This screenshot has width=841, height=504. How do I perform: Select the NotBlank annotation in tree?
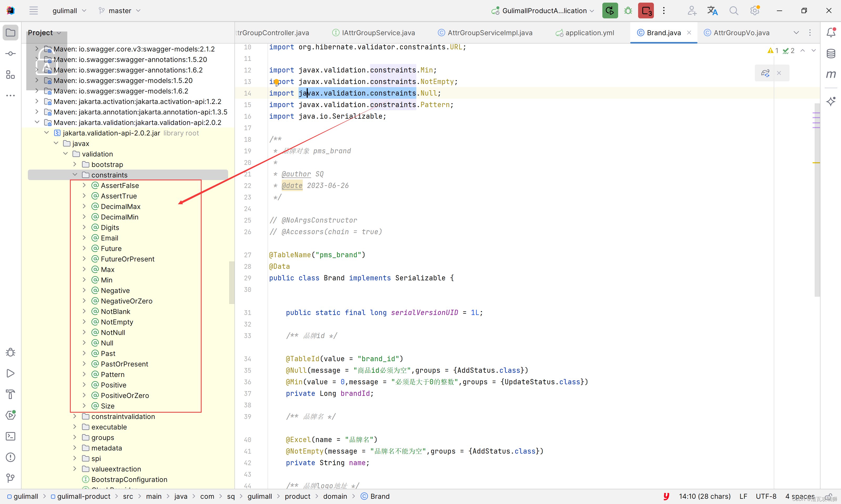(x=115, y=311)
